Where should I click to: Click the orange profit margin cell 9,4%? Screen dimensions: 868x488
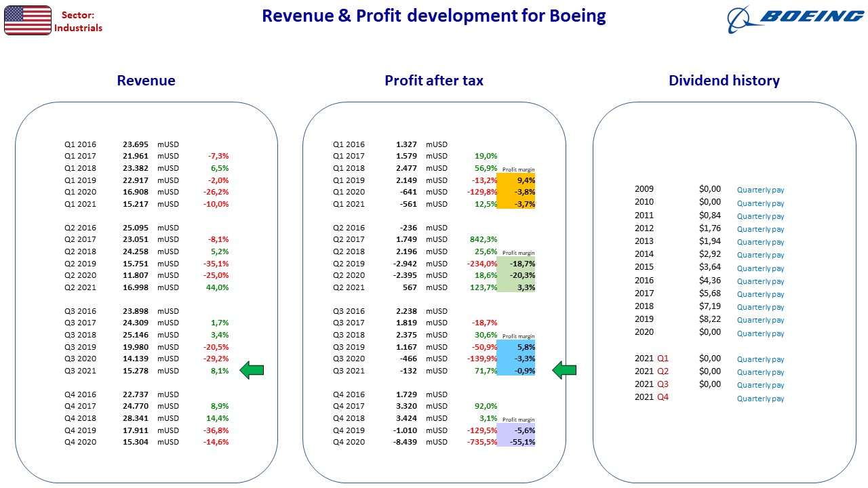pos(516,180)
